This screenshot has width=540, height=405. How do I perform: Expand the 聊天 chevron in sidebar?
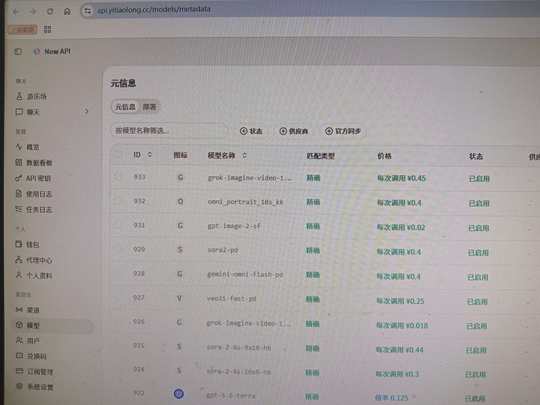point(86,111)
